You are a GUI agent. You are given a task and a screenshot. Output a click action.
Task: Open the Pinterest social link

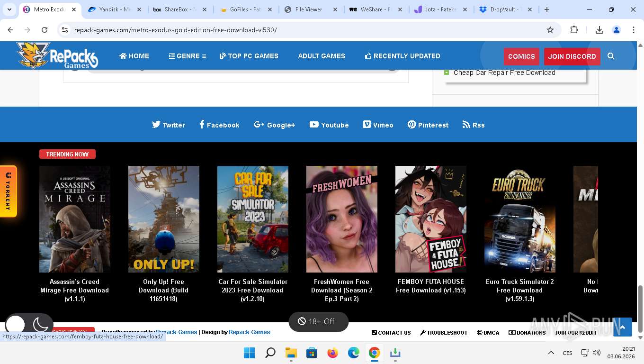(428, 125)
